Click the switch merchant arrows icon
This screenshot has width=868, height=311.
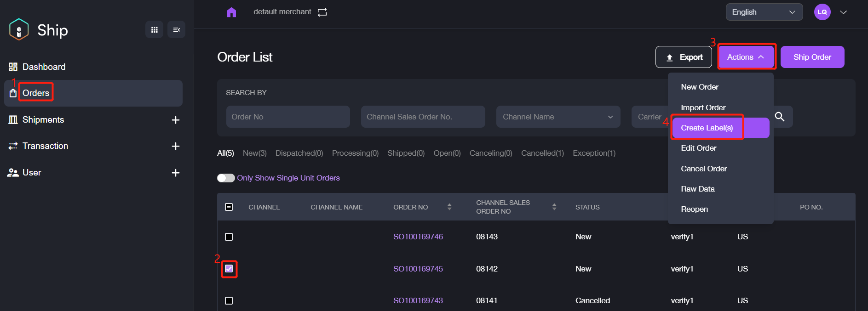322,12
